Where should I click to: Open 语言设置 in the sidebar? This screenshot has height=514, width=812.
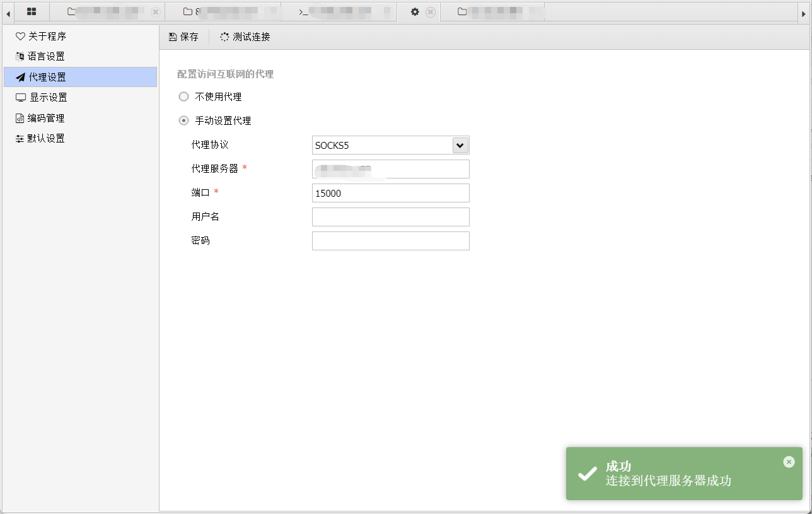[80, 56]
